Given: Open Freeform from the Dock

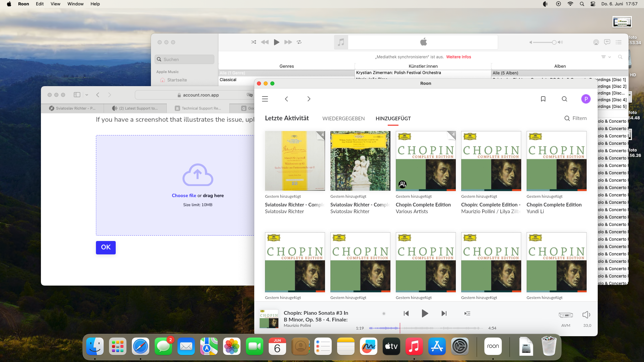Looking at the screenshot, I should (x=369, y=346).
